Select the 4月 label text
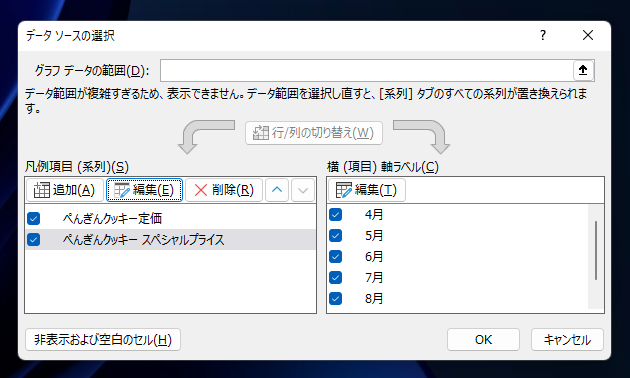Viewport: 630px width, 378px height. click(x=374, y=215)
